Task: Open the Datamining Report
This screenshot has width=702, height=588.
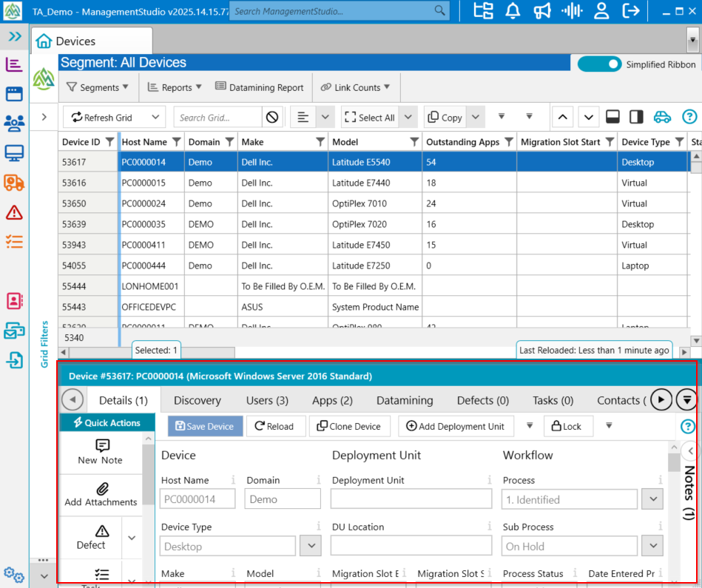Action: coord(259,87)
